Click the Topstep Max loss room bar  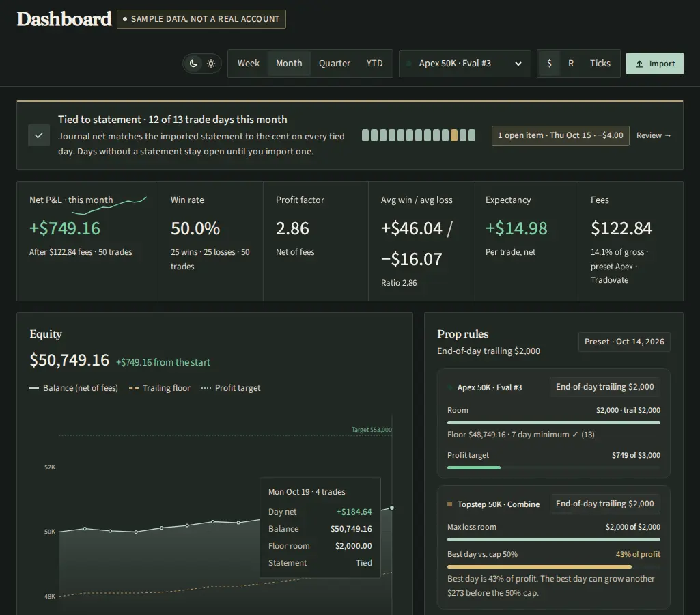[x=554, y=540]
